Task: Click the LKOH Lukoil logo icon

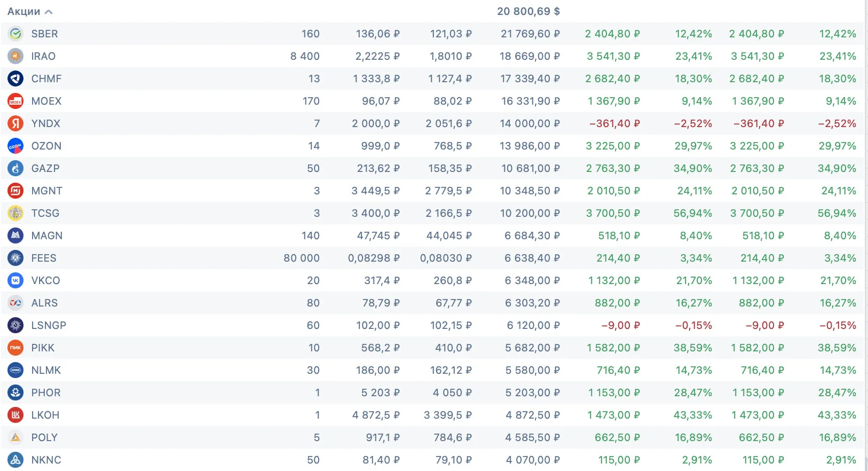Action: [x=15, y=415]
